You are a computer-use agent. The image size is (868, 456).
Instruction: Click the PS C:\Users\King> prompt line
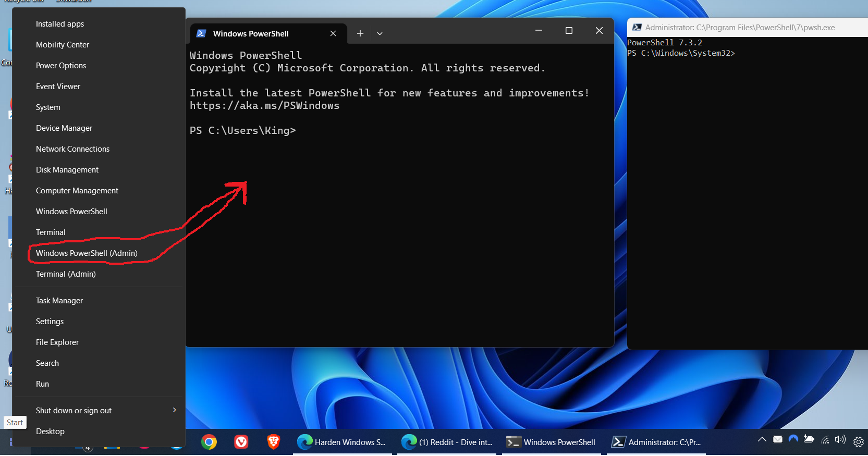point(243,131)
